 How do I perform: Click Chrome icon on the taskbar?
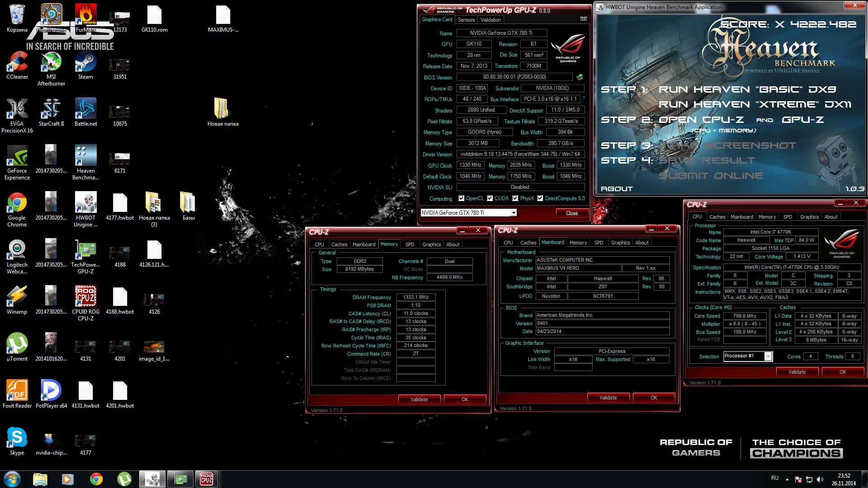pyautogui.click(x=96, y=479)
